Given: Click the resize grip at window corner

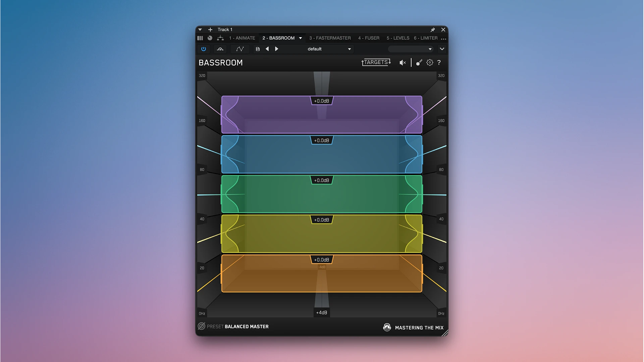Looking at the screenshot, I should click(445, 333).
